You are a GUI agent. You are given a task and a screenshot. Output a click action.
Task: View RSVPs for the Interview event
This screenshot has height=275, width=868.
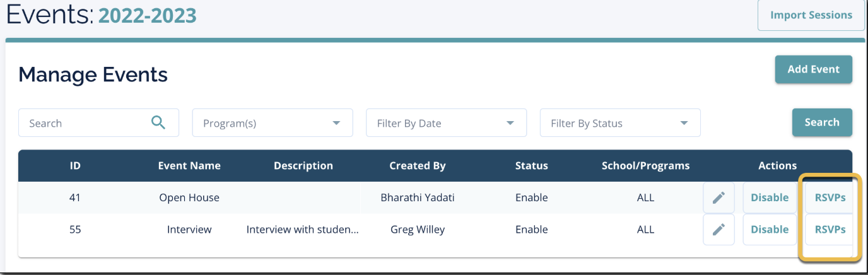coord(830,230)
